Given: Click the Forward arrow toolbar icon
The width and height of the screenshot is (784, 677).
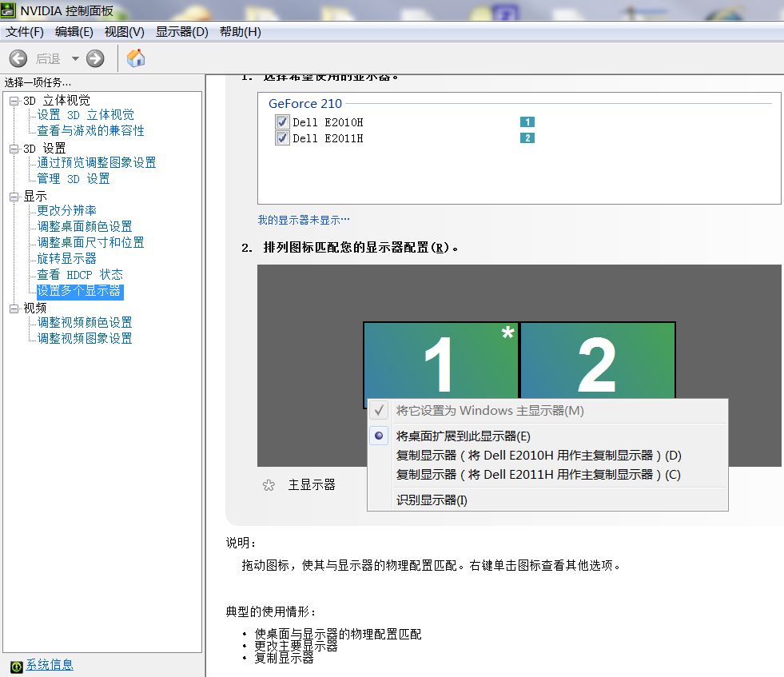Looking at the screenshot, I should pos(95,58).
